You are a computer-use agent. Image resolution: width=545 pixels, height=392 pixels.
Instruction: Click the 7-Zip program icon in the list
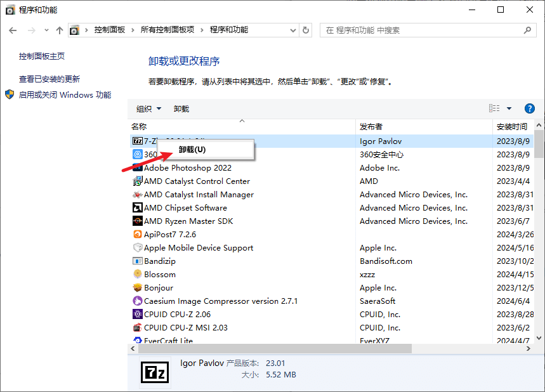point(138,141)
